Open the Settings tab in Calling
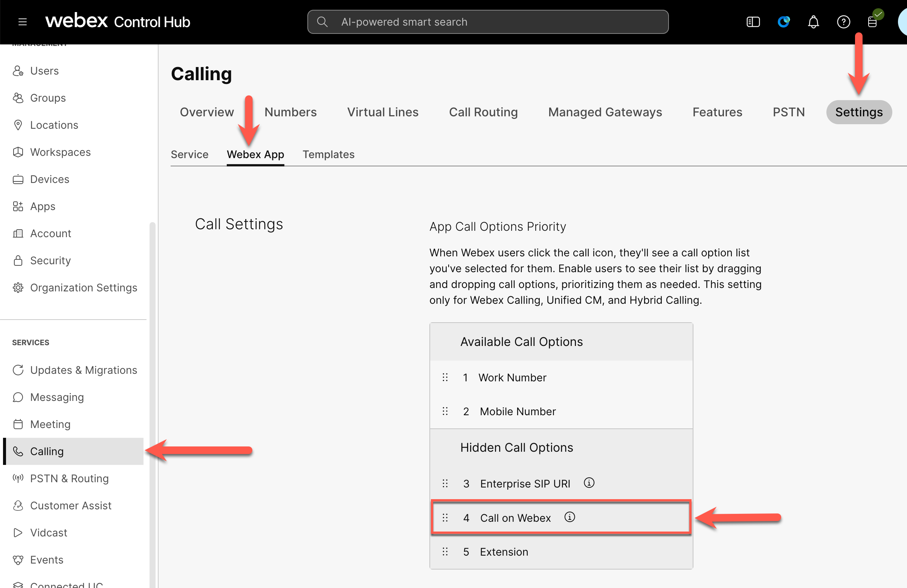The image size is (907, 588). coord(859,112)
